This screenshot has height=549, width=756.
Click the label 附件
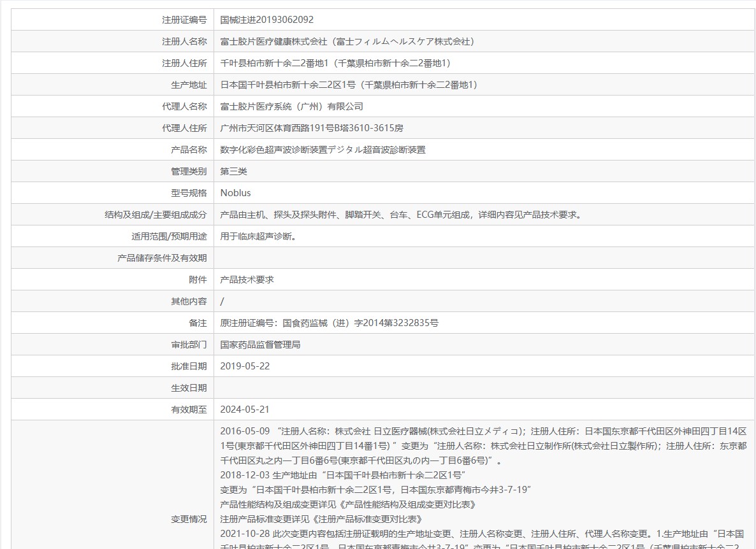tap(198, 280)
